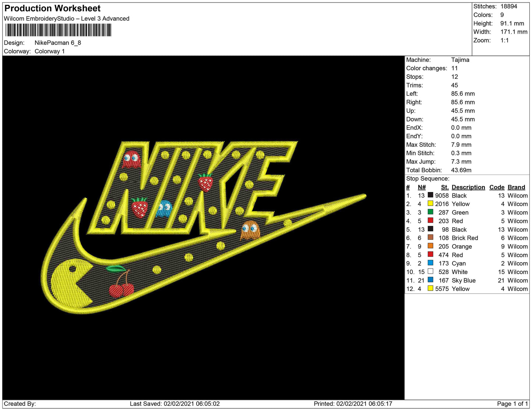
Task: Click the Orange color swatch
Action: (x=430, y=246)
